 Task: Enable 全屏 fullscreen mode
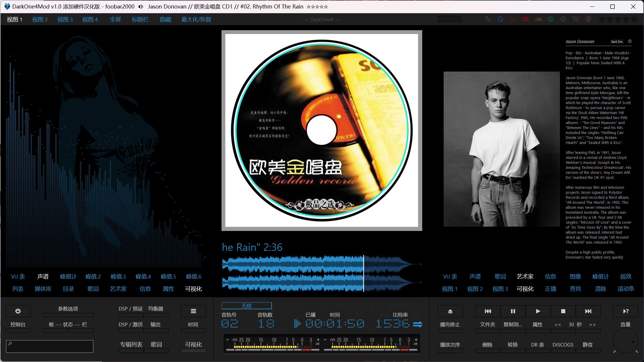pos(115,19)
